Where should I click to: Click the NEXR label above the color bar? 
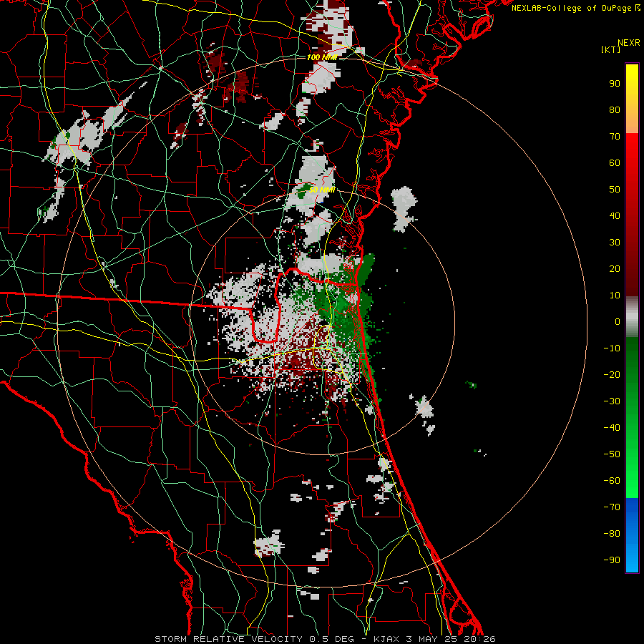point(629,43)
